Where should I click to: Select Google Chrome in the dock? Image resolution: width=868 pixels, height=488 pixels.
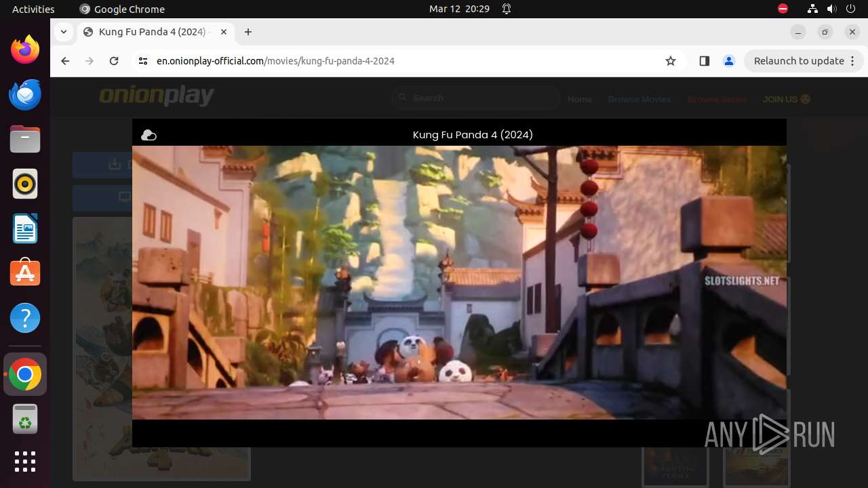pyautogui.click(x=25, y=374)
